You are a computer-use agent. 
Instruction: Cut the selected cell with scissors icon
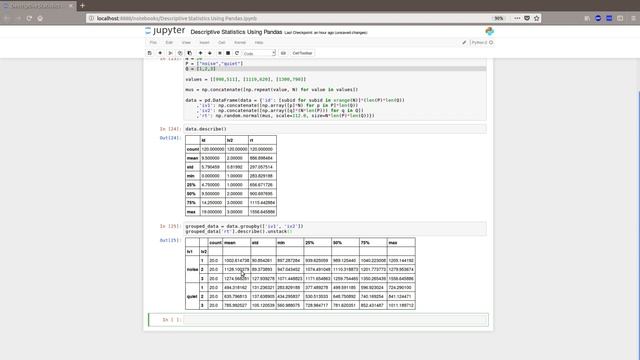(x=170, y=53)
